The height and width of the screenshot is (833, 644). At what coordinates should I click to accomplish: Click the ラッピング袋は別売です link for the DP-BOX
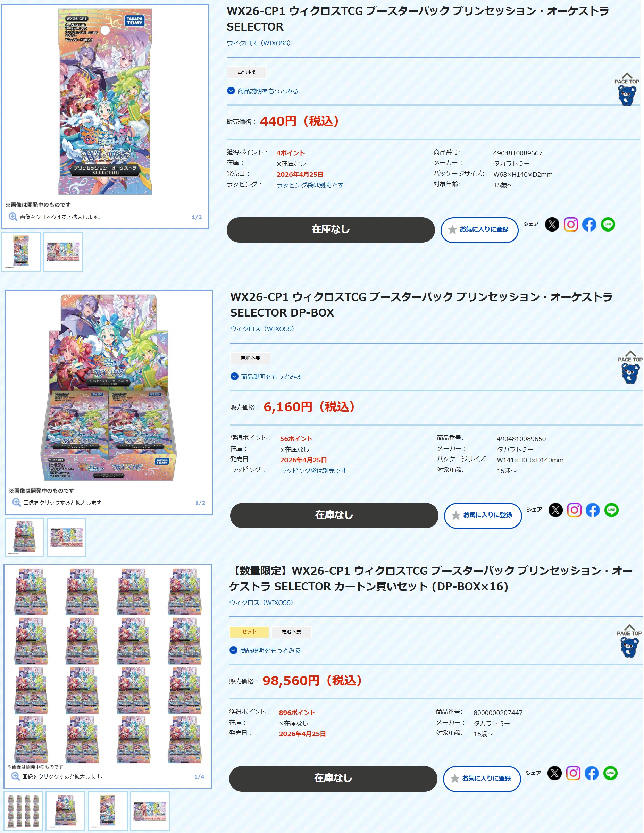click(313, 471)
